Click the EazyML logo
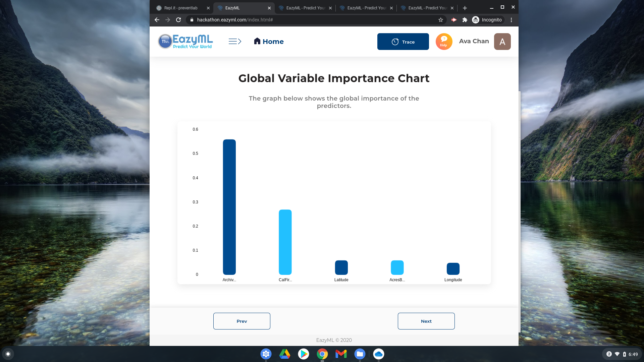The image size is (644, 362). pos(185,42)
